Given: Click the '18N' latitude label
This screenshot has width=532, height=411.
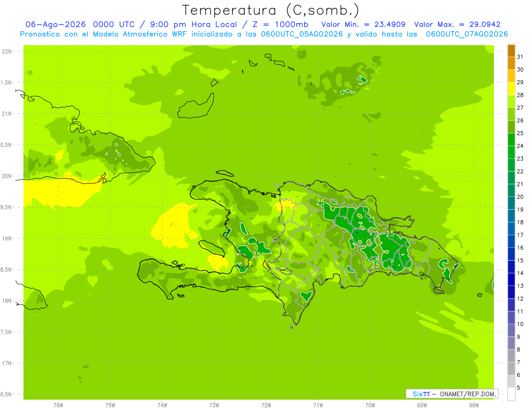Looking at the screenshot, I should 7,301.
